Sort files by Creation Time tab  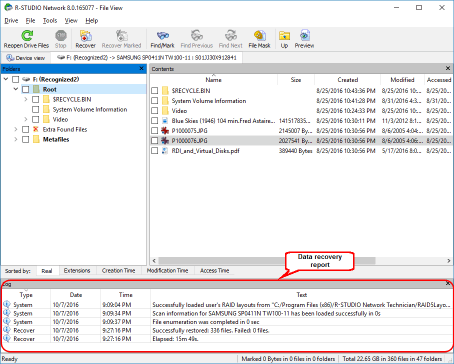(x=118, y=271)
